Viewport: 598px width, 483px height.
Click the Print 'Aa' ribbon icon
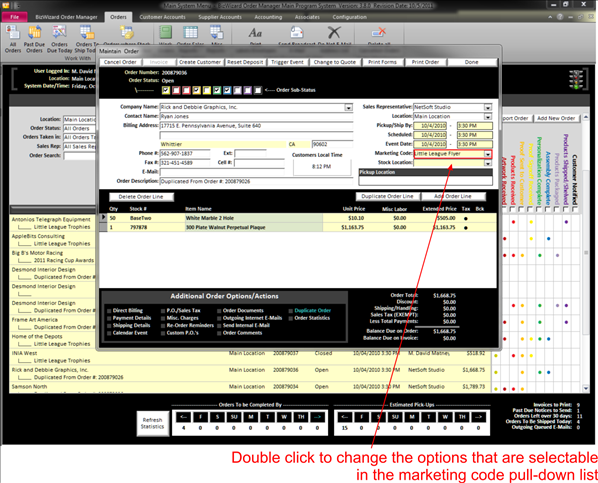click(255, 33)
